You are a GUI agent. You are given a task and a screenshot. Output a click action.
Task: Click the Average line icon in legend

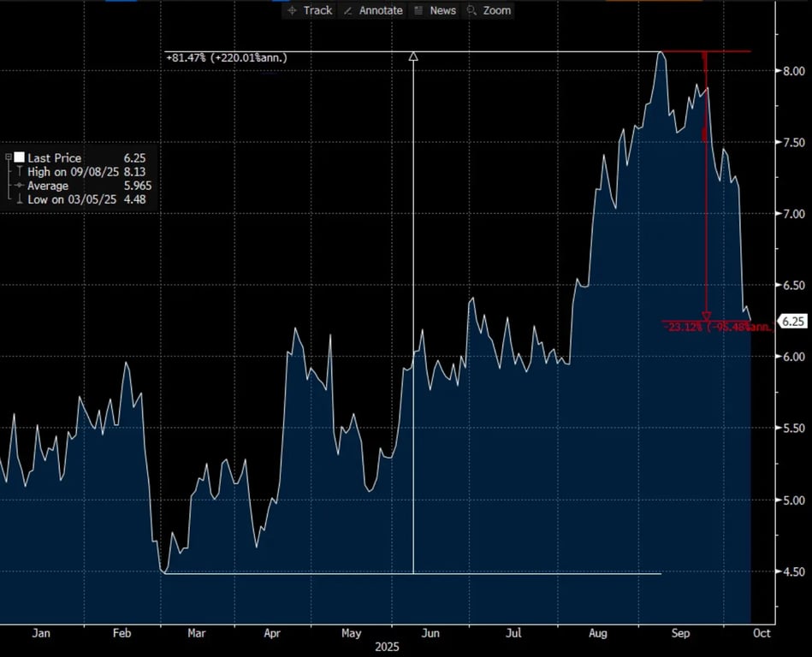tap(20, 186)
